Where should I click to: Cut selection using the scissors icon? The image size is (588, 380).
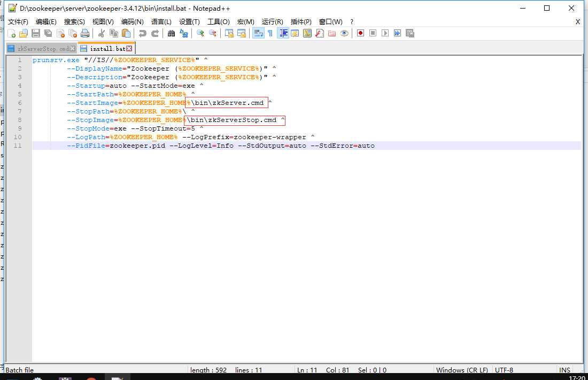tap(101, 33)
